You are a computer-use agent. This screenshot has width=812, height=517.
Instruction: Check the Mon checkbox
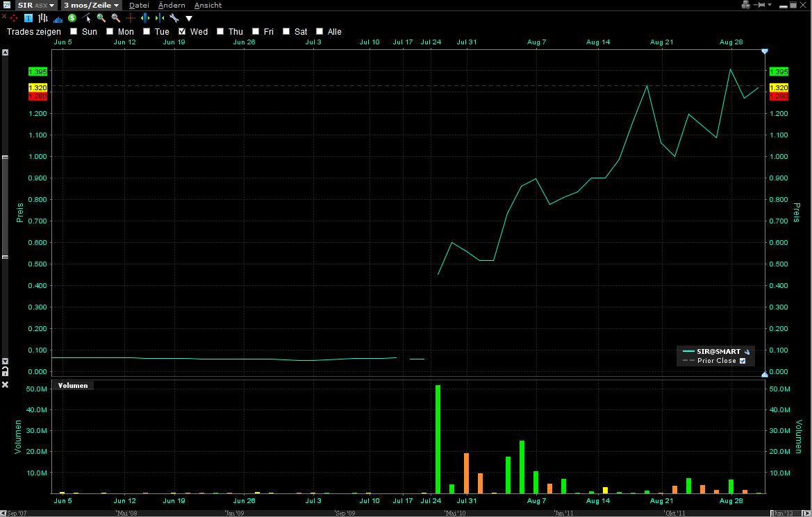coord(110,31)
